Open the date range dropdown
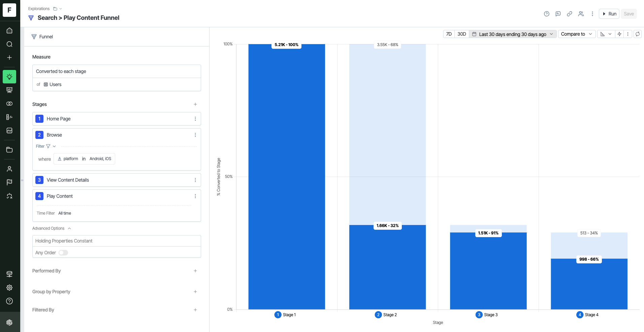The image size is (644, 332). 513,34
